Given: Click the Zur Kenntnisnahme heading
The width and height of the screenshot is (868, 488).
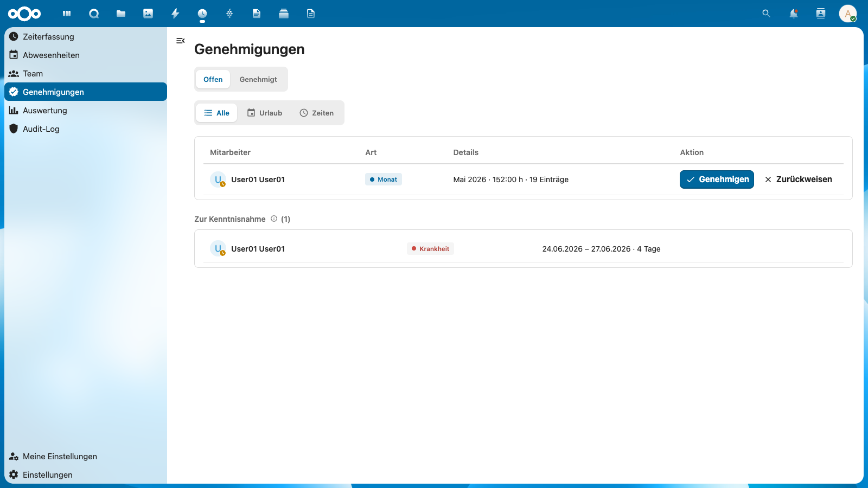Looking at the screenshot, I should [x=230, y=219].
